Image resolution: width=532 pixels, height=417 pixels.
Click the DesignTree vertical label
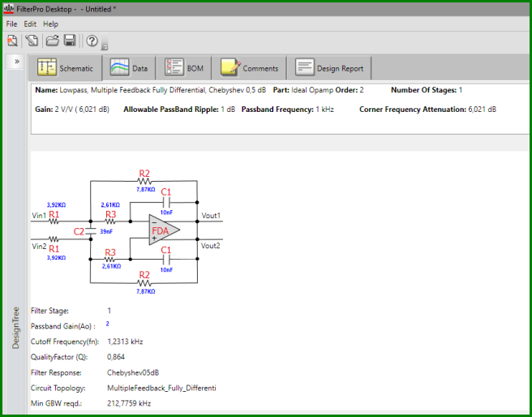[x=15, y=328]
